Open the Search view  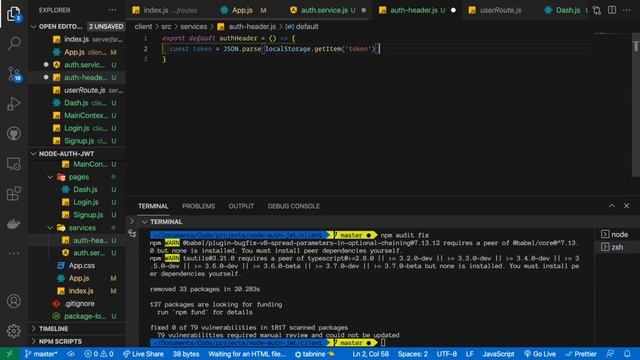[14, 43]
